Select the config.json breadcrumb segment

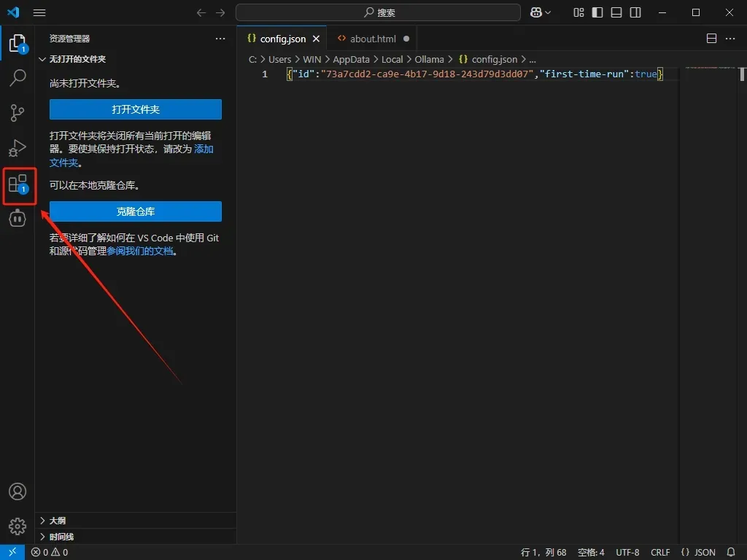(x=488, y=60)
